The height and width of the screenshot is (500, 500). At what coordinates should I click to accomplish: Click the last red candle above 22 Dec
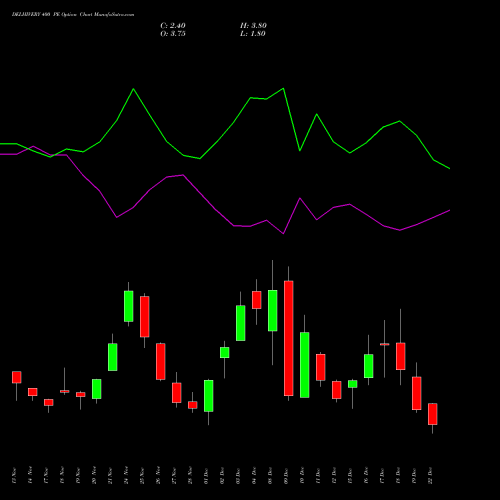pos(433,414)
